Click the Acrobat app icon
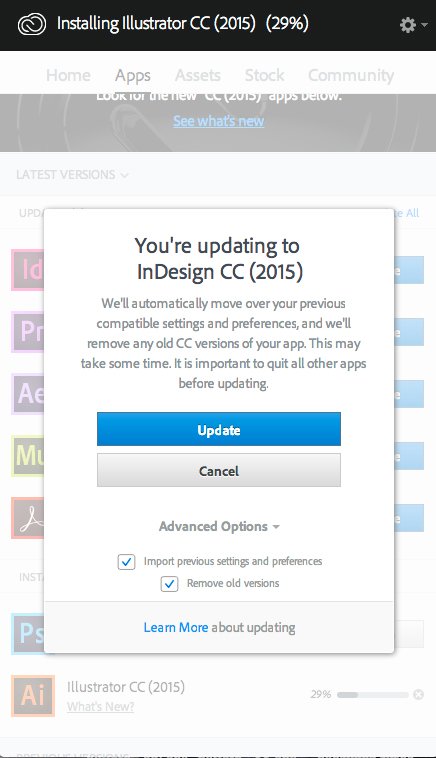Viewport: 436px width, 758px height. click(x=28, y=518)
